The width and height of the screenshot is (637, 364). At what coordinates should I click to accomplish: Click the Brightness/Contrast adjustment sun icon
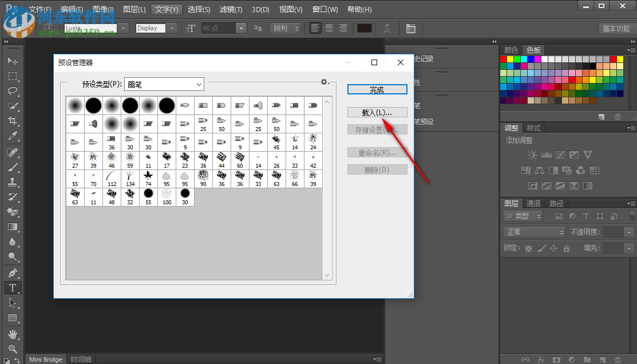click(x=532, y=155)
